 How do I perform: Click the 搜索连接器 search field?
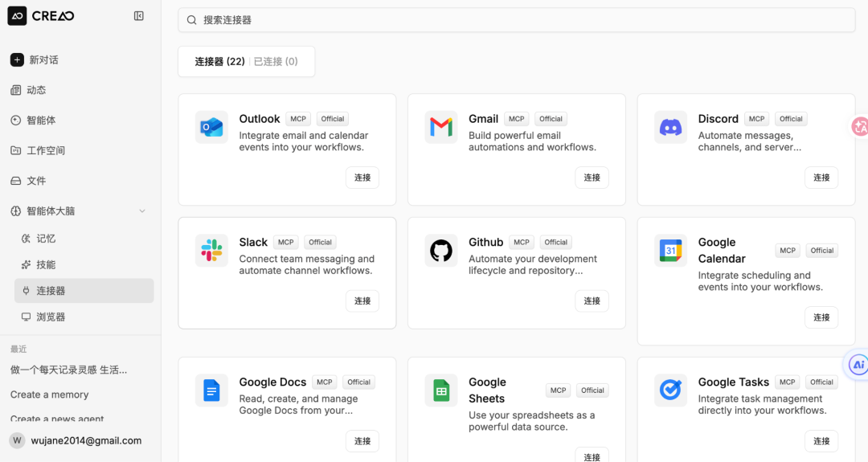(x=516, y=20)
